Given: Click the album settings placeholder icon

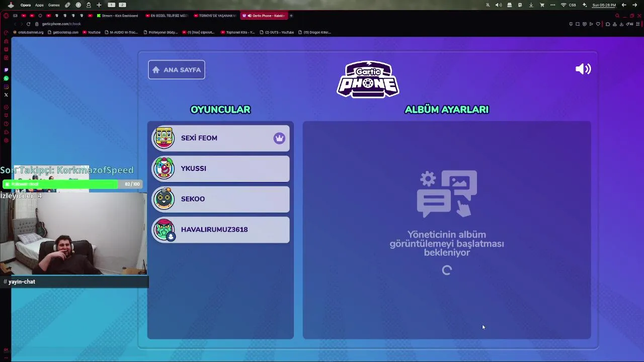Looking at the screenshot, I should pyautogui.click(x=447, y=194).
